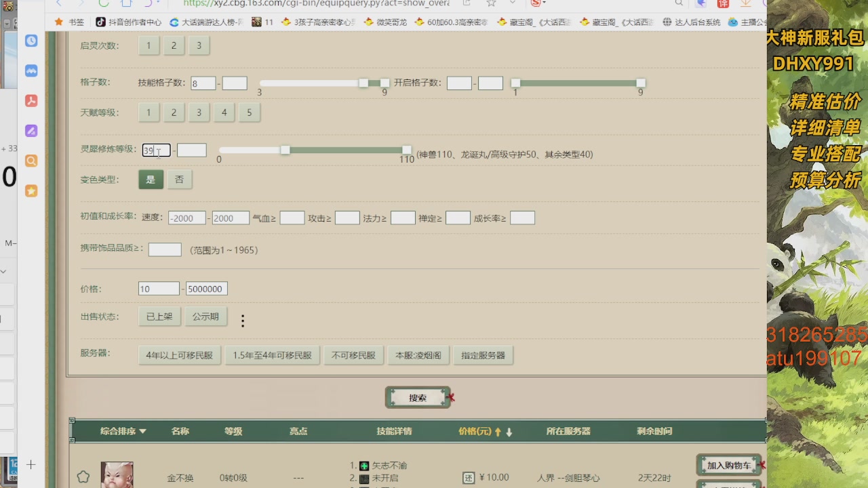Screen dimensions: 868x488
Task: Open the red PDF tool in sidebar
Action: coord(31,101)
